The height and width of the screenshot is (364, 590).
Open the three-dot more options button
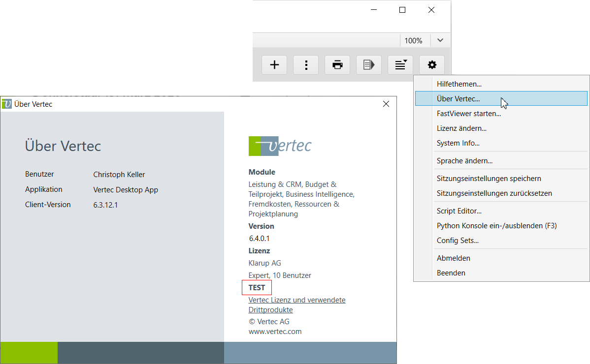coord(306,65)
